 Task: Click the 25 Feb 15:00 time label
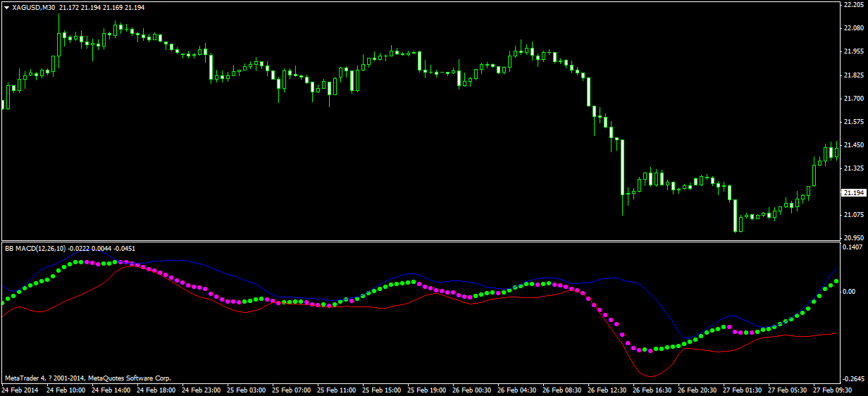382,390
